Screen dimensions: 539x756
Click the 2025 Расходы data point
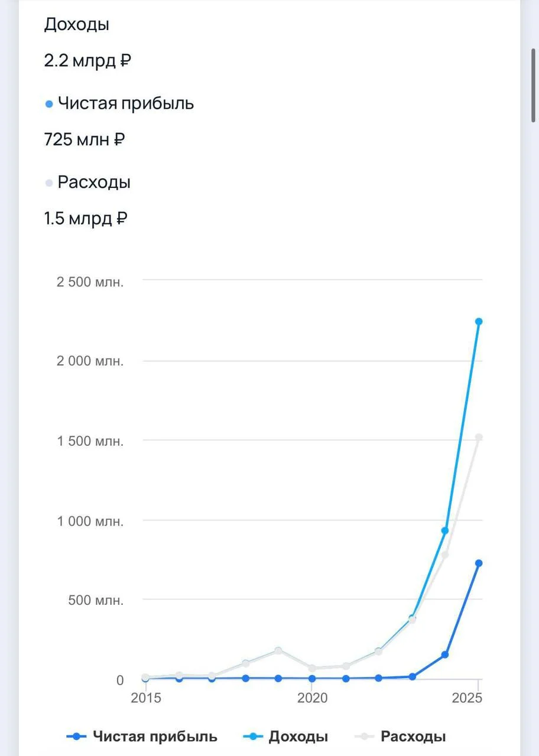(x=479, y=437)
